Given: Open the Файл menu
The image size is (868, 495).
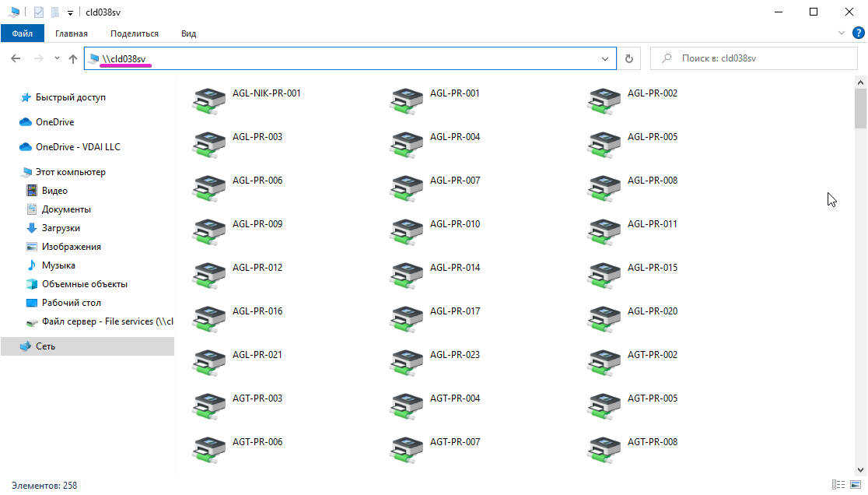Looking at the screenshot, I should (23, 33).
